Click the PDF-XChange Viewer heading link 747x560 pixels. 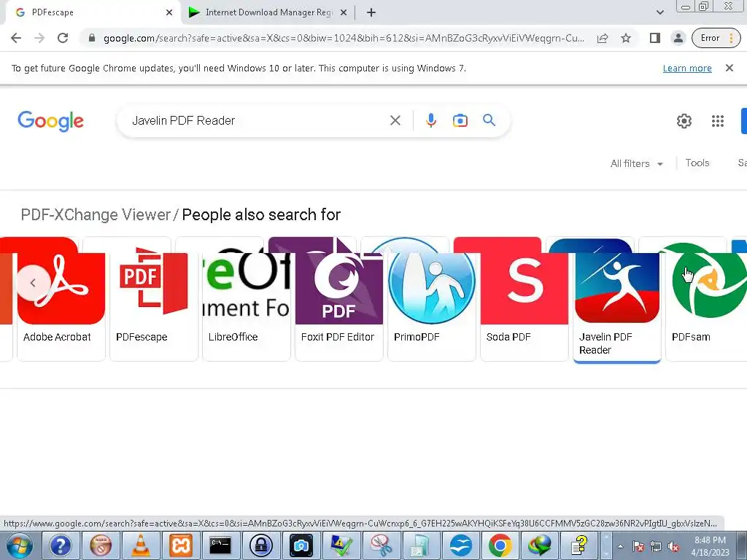click(x=96, y=215)
